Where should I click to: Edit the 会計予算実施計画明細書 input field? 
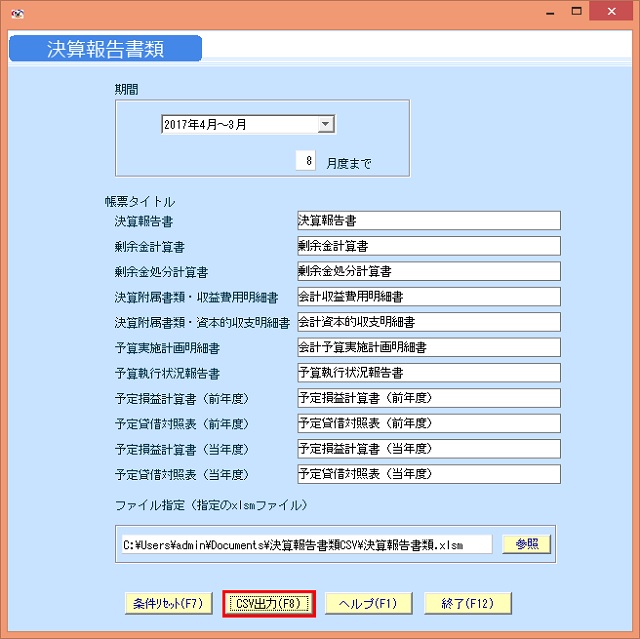coord(429,347)
